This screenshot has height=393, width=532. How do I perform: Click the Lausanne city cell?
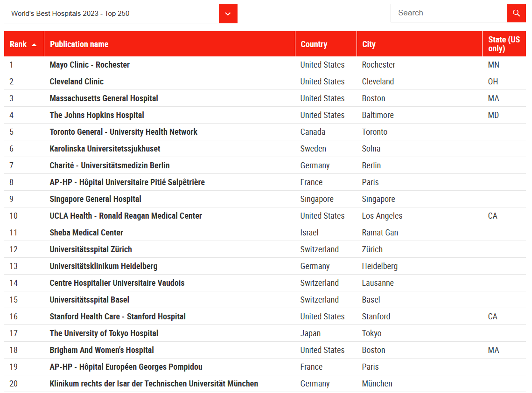[378, 283]
